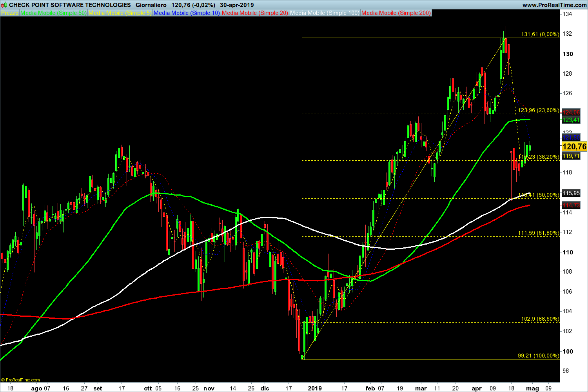Viewport: 588px width, 392px height.
Task: Click the 118 tick on the price axis
Action: pyautogui.click(x=568, y=173)
